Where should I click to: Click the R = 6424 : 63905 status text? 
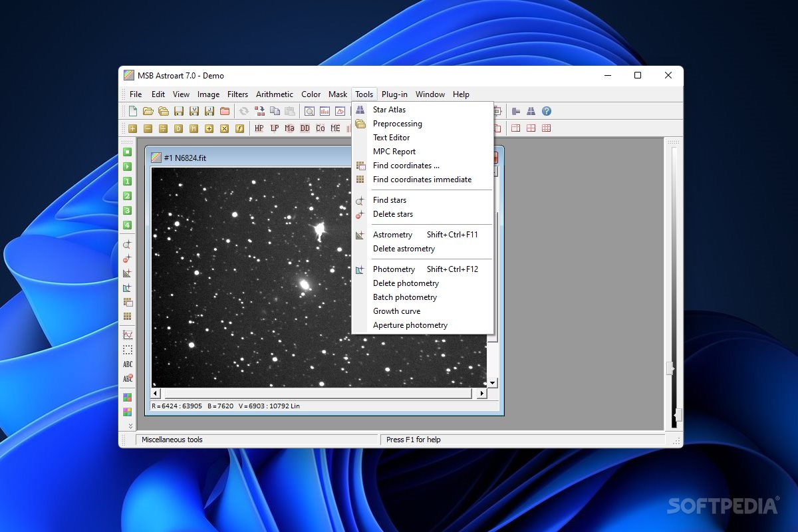coord(177,406)
